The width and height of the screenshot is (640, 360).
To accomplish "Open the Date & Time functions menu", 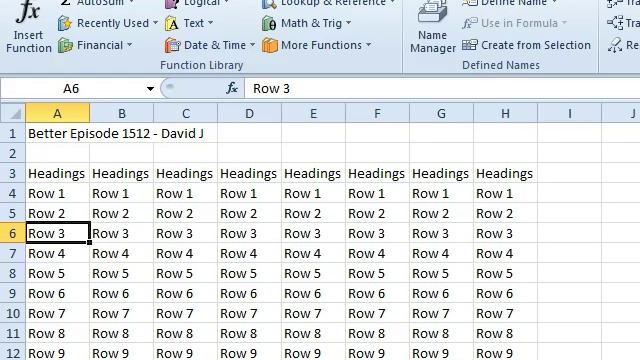I will [210, 45].
